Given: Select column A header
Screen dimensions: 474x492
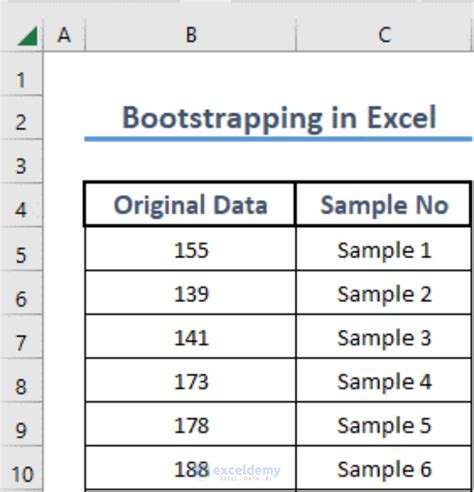Looking at the screenshot, I should point(64,35).
